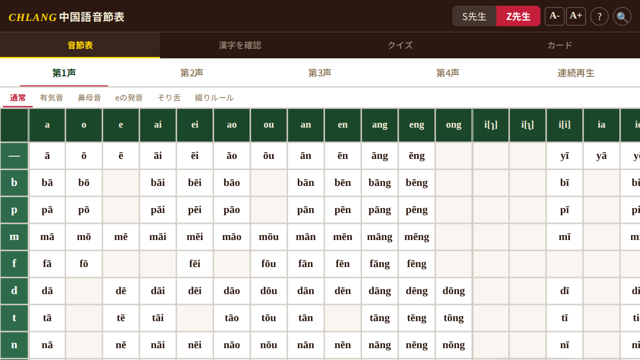Viewport: 640px width, 360px height.
Task: Select the 第1声 tone tab
Action: click(x=64, y=73)
